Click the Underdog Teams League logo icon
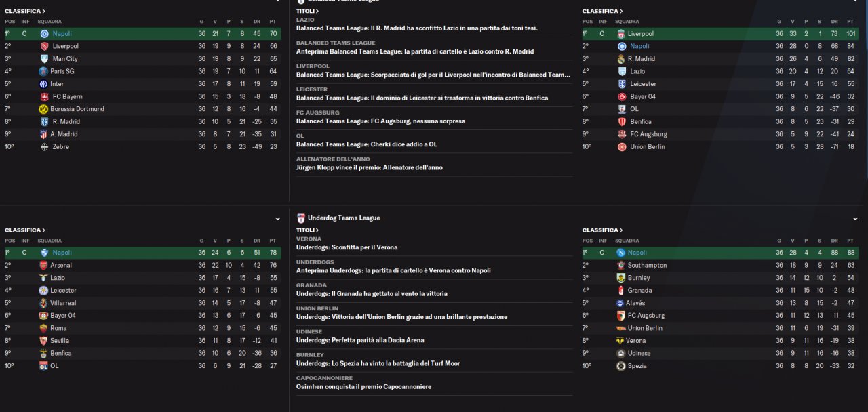 pyautogui.click(x=300, y=218)
